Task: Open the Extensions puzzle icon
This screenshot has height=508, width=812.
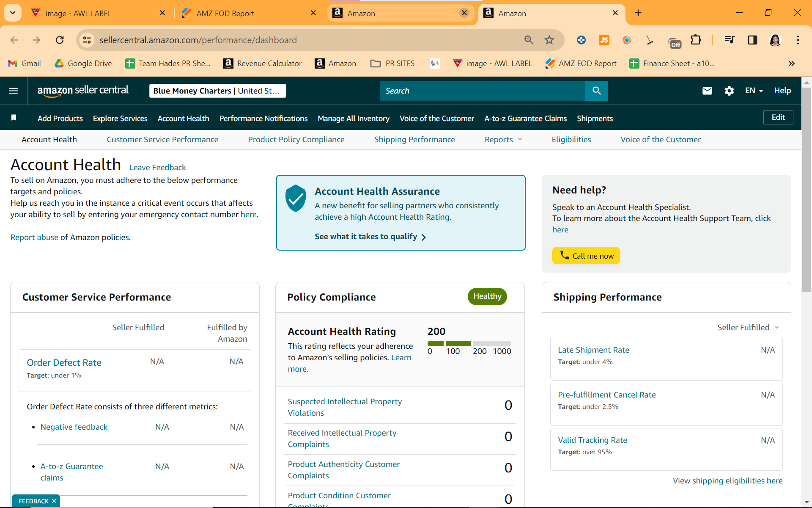Action: coord(696,40)
